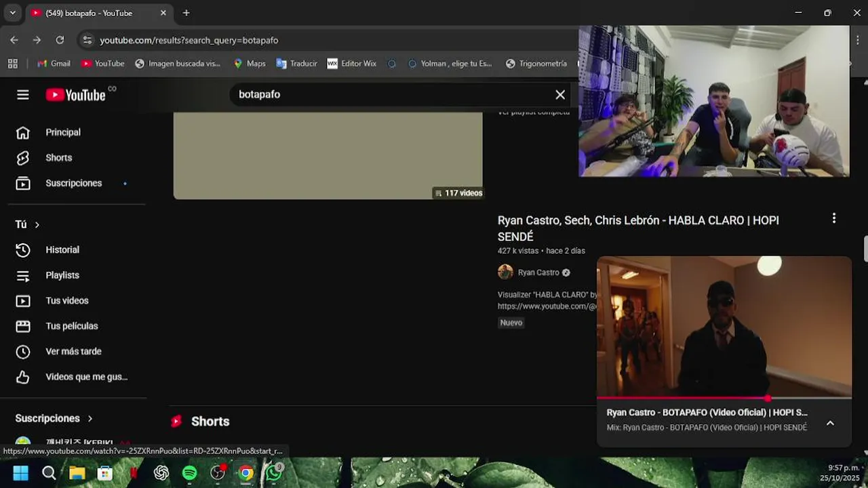Expand miniplayer playlist with the chevron

tap(830, 423)
